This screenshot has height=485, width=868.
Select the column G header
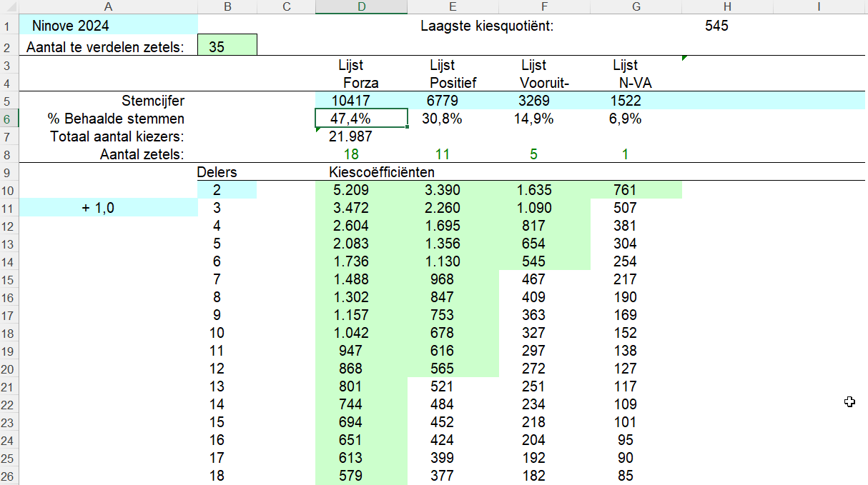(x=636, y=6)
